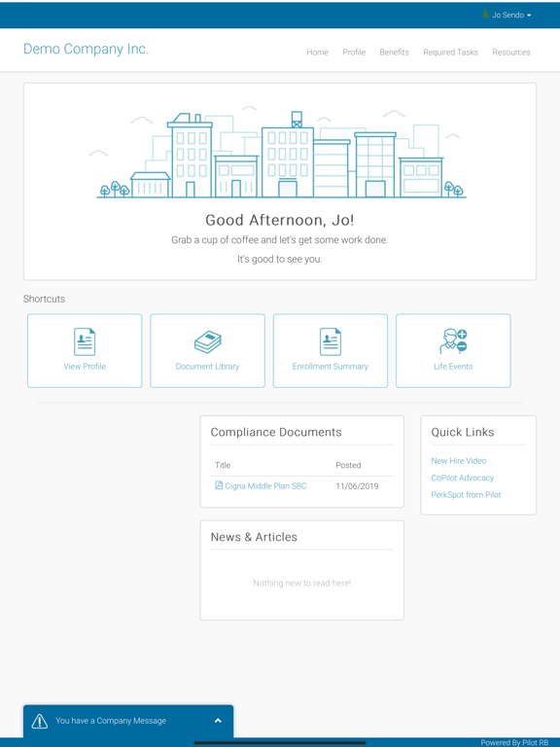Click the Shortcuts section label
The width and height of the screenshot is (560, 747).
click(44, 299)
